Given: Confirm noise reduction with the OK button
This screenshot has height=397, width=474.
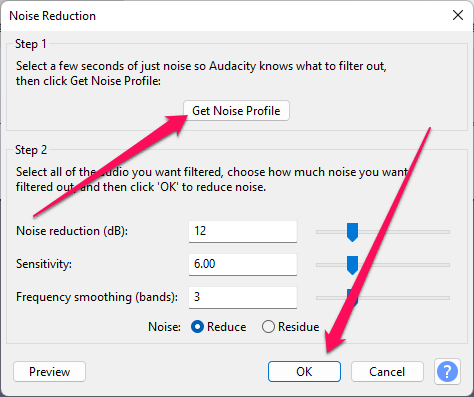Looking at the screenshot, I should pyautogui.click(x=304, y=371).
